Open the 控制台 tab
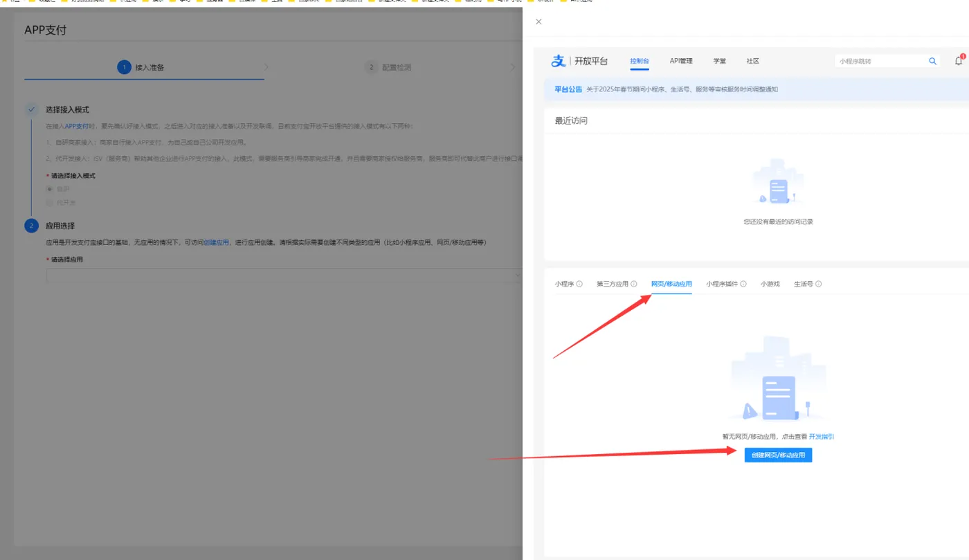The width and height of the screenshot is (969, 560). point(640,61)
